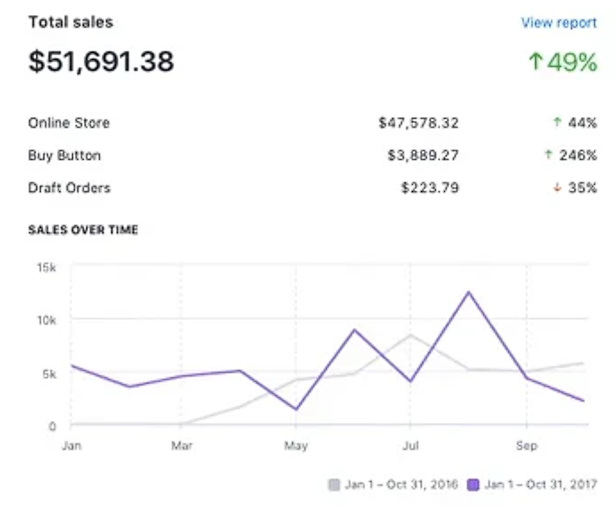616x506 pixels.
Task: Click the up arrow next to 246%
Action: [x=548, y=155]
